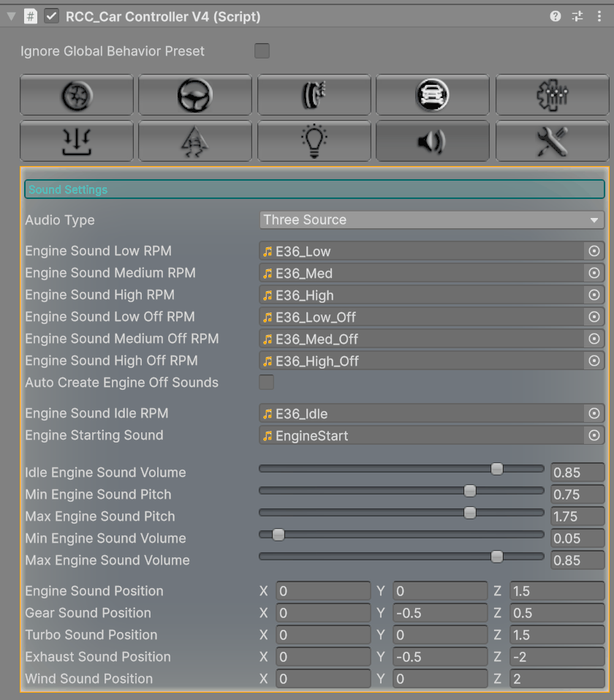This screenshot has width=614, height=700.
Task: Edit Min Engine Sound Volume value 0.05
Action: (x=577, y=538)
